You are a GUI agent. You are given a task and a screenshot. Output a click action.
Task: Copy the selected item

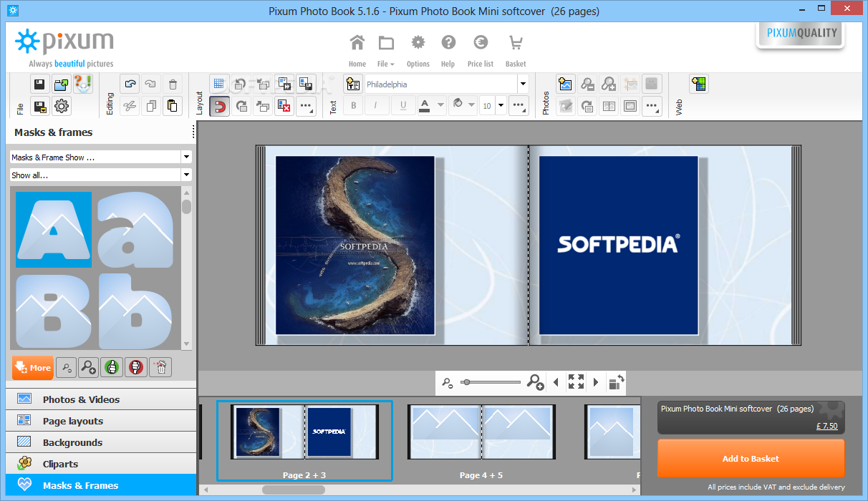click(150, 106)
